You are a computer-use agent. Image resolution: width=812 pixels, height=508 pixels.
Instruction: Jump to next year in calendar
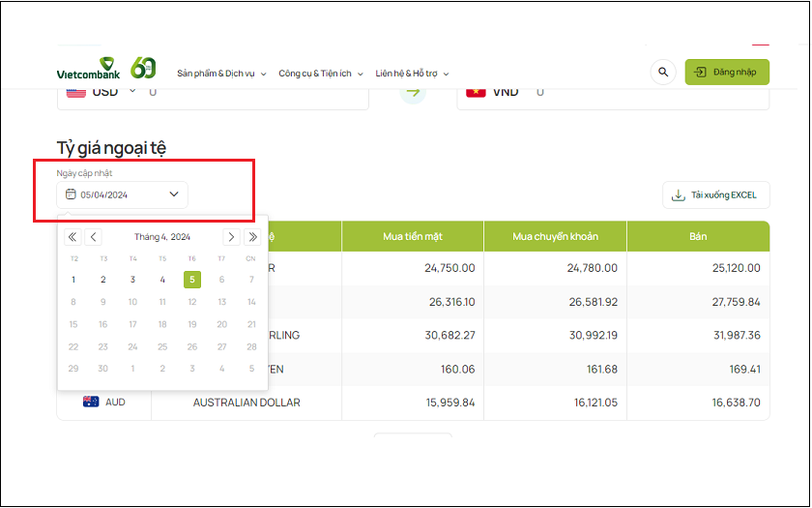pyautogui.click(x=252, y=237)
